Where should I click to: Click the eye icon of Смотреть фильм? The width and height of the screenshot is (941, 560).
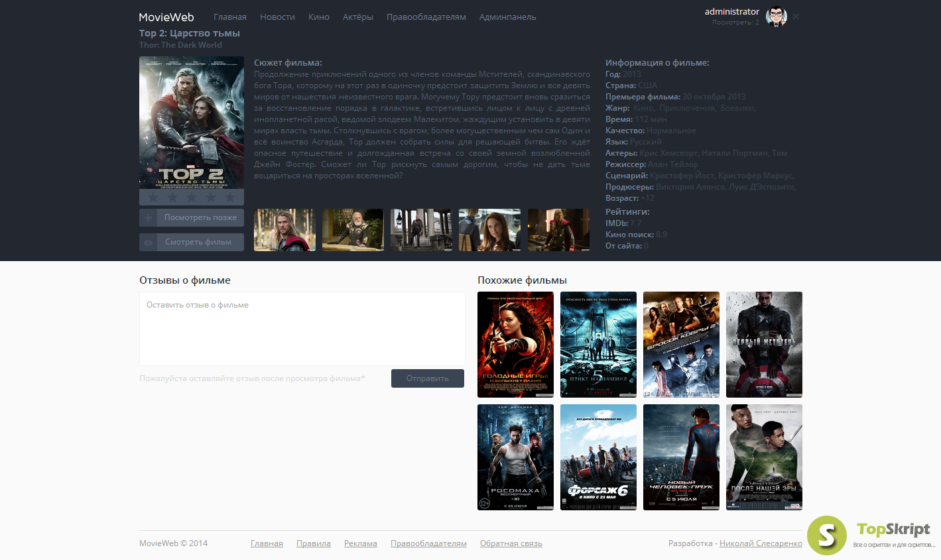(148, 243)
